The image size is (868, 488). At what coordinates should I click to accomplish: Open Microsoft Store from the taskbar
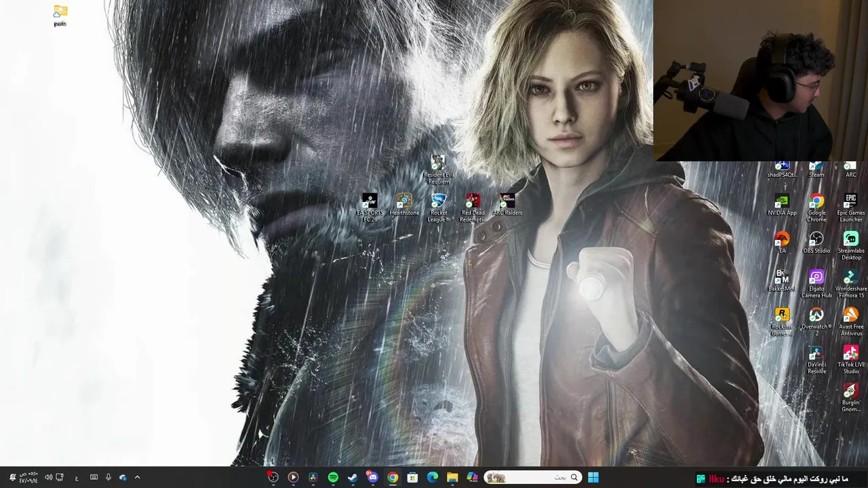pyautogui.click(x=412, y=477)
